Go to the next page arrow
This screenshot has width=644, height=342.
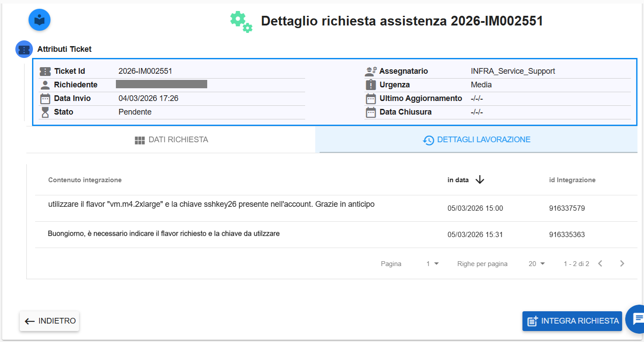622,263
